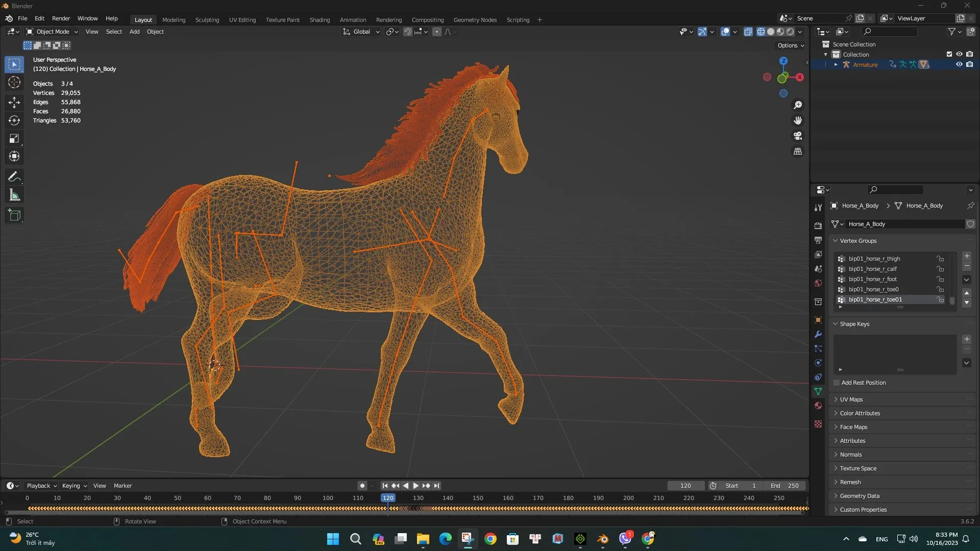
Task: Expand the UV Maps panel
Action: [851, 399]
